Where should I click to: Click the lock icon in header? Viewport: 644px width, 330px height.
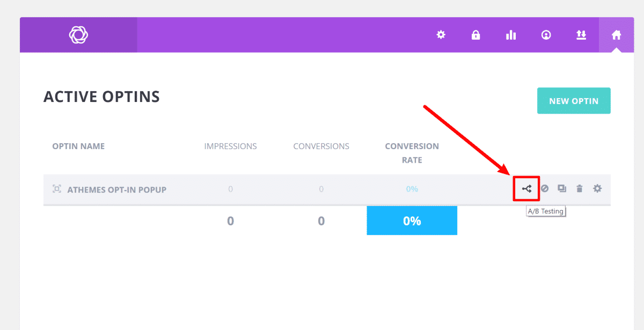click(475, 35)
